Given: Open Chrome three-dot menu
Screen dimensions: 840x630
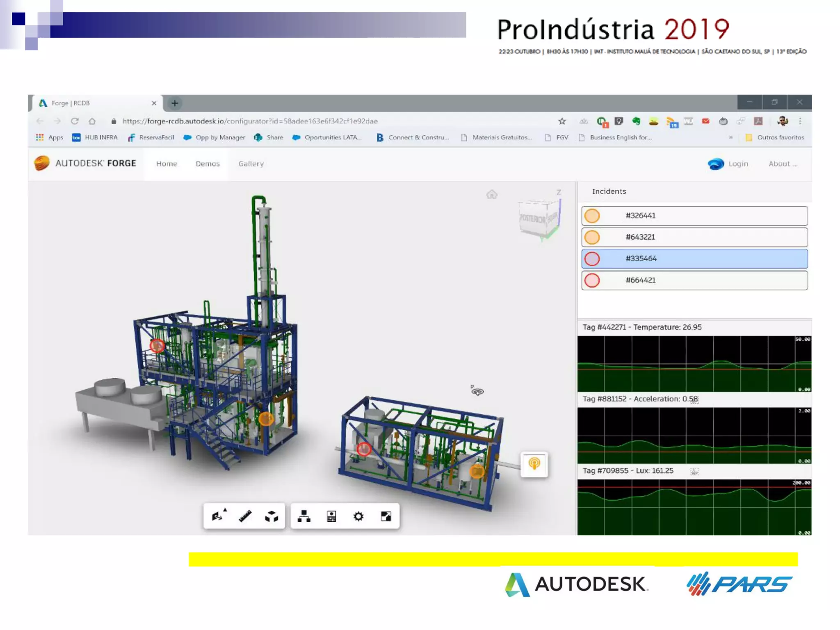Looking at the screenshot, I should (x=800, y=121).
